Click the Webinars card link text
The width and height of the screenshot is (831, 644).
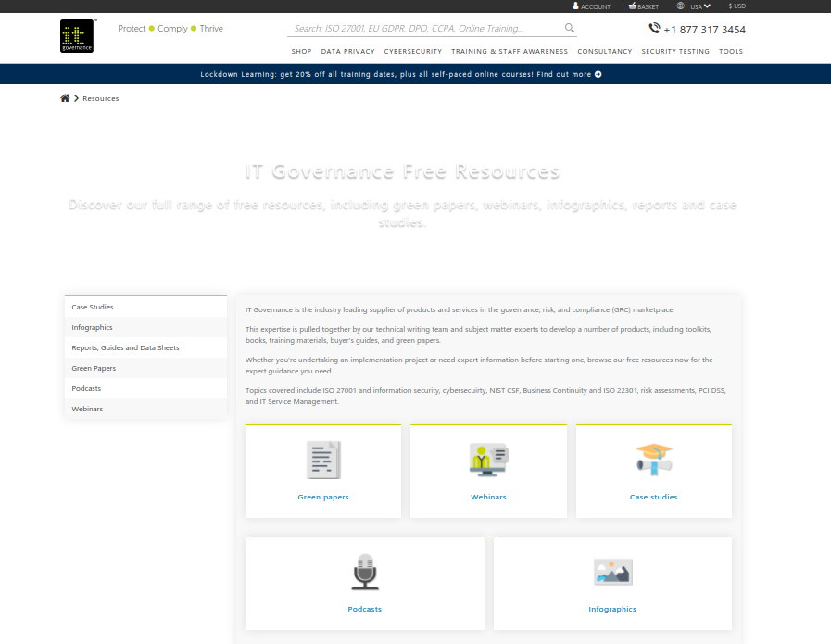click(x=488, y=498)
